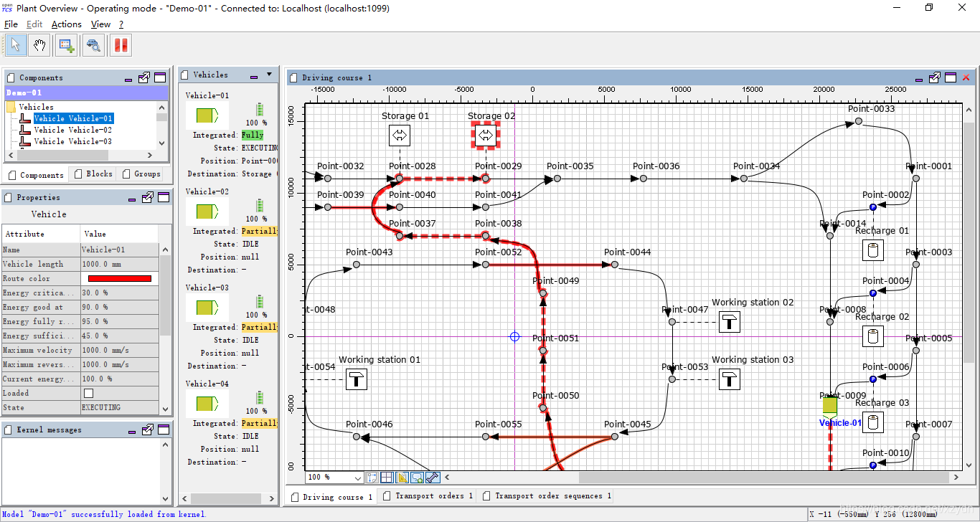Select the Working station 01 hammer icon

[x=357, y=379]
